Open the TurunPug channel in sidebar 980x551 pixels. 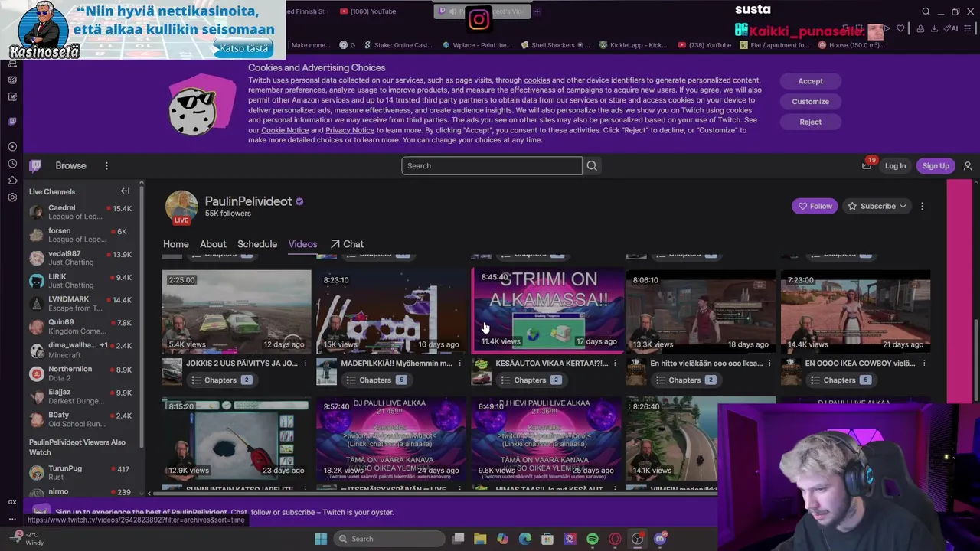pos(80,472)
